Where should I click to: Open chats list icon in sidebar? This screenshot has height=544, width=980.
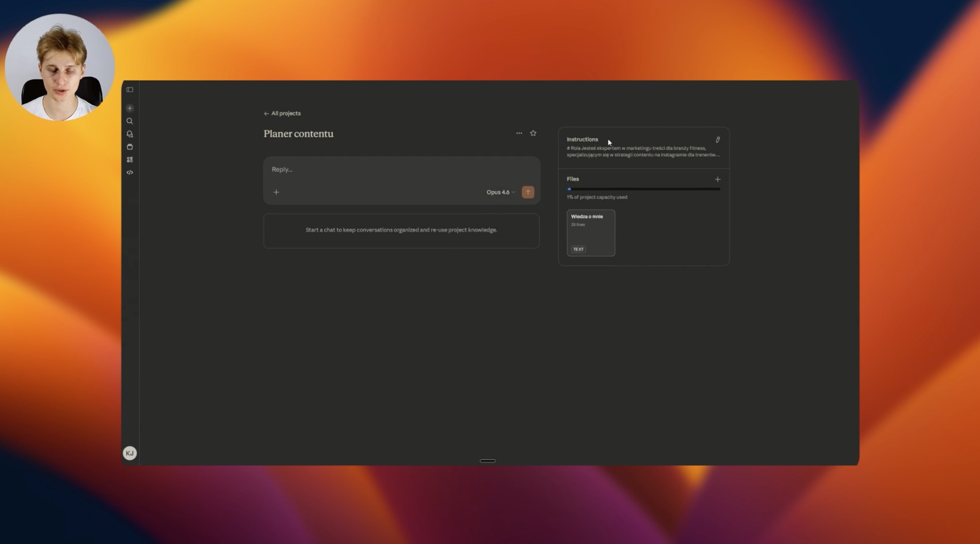point(130,134)
